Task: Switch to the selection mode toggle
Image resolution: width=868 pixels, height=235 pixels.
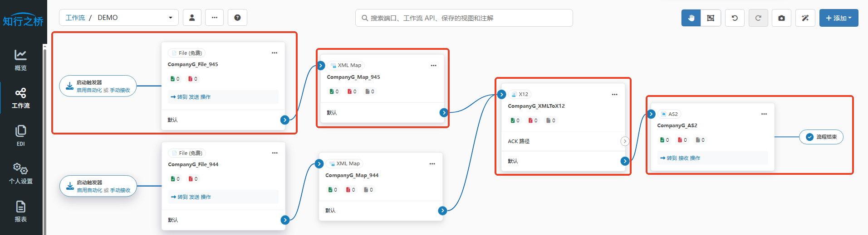Action: pyautogui.click(x=711, y=18)
